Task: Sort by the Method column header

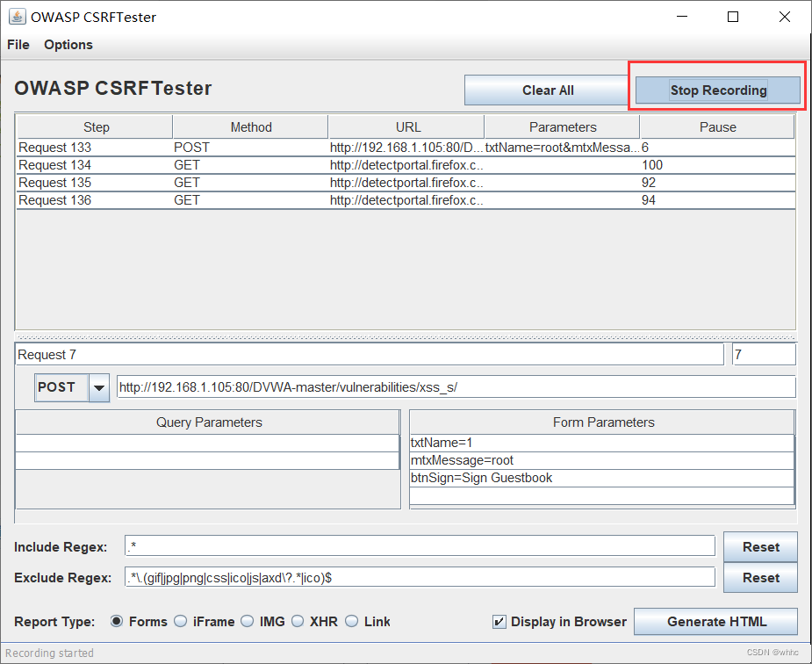Action: 251,126
